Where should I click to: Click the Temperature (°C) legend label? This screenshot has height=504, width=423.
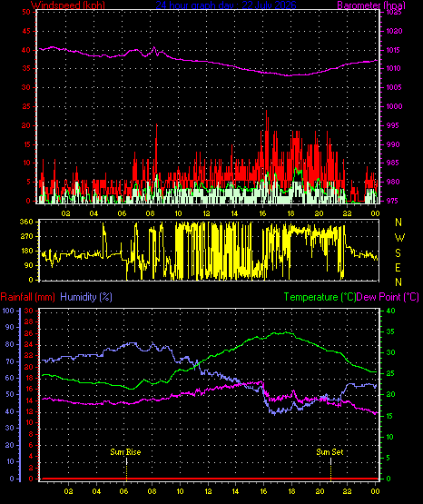coord(320,297)
